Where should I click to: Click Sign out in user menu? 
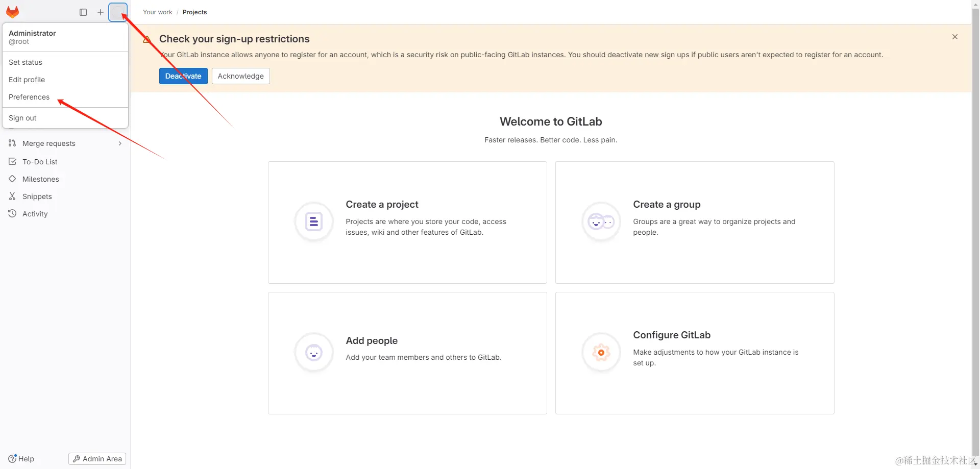click(x=65, y=118)
